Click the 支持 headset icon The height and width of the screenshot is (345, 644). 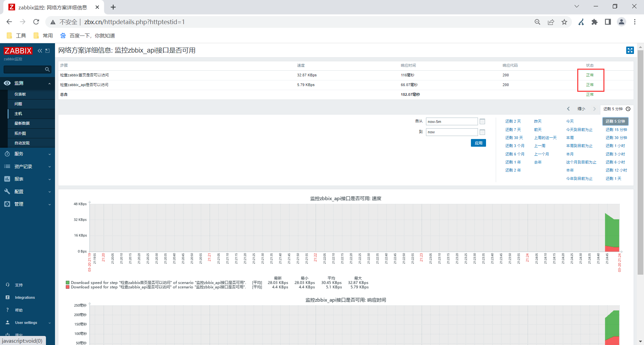coord(7,285)
